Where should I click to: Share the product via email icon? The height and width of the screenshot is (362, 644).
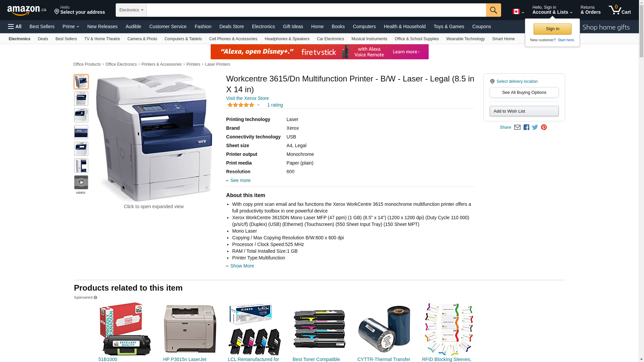[x=517, y=127]
